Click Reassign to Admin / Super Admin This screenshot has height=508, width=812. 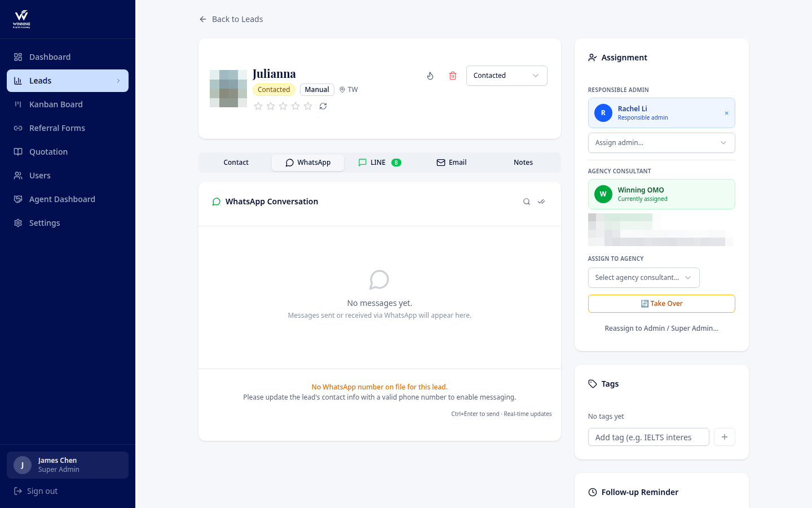click(x=661, y=329)
